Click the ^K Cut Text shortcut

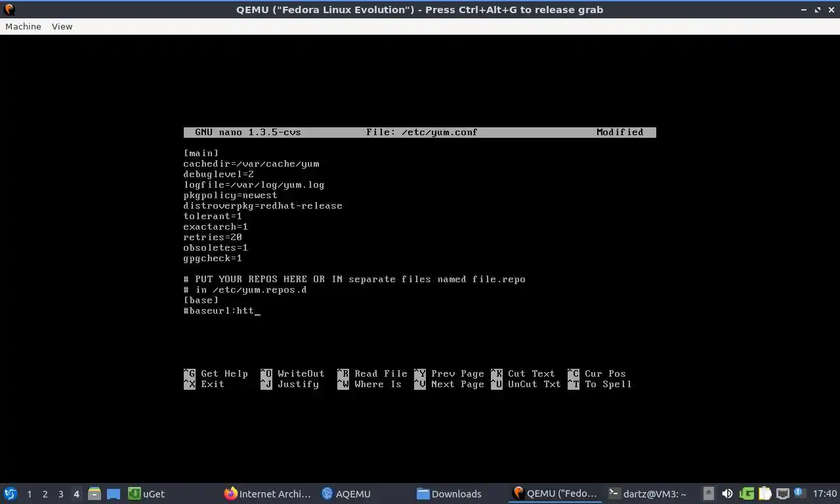(x=523, y=373)
